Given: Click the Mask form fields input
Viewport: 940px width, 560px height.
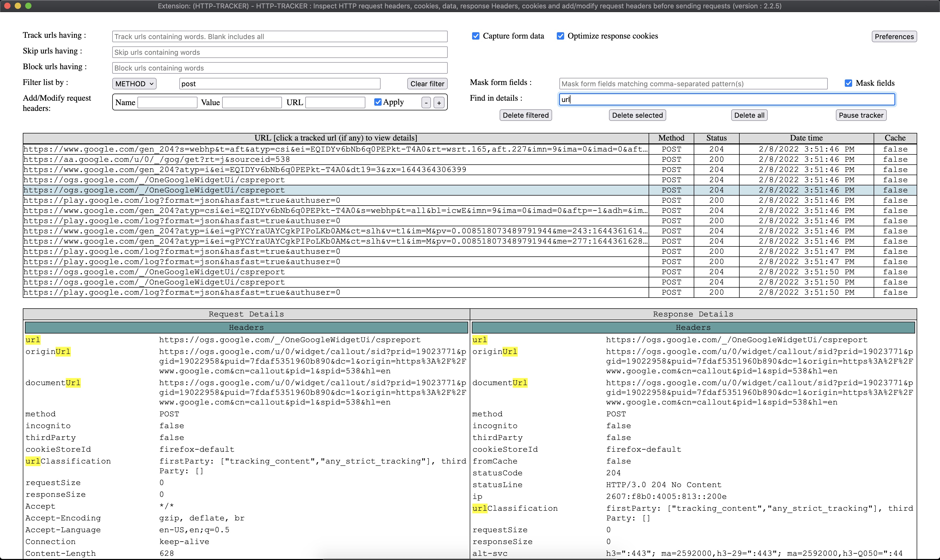Looking at the screenshot, I should (693, 84).
